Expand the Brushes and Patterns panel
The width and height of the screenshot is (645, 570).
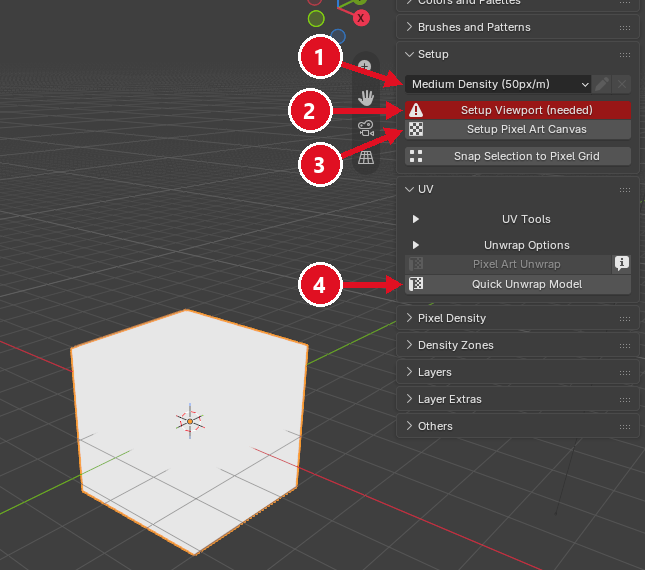point(409,27)
